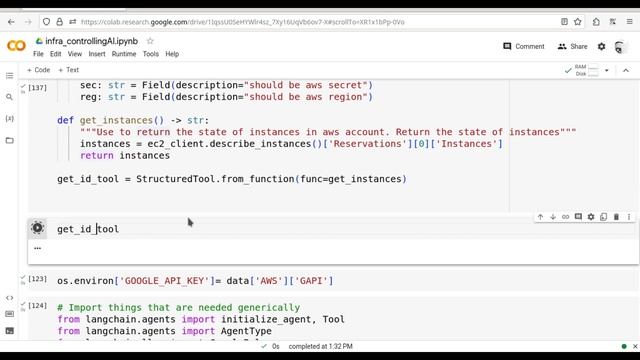The image size is (640, 360).
Task: Open cell editor settings gear
Action: pos(591,217)
